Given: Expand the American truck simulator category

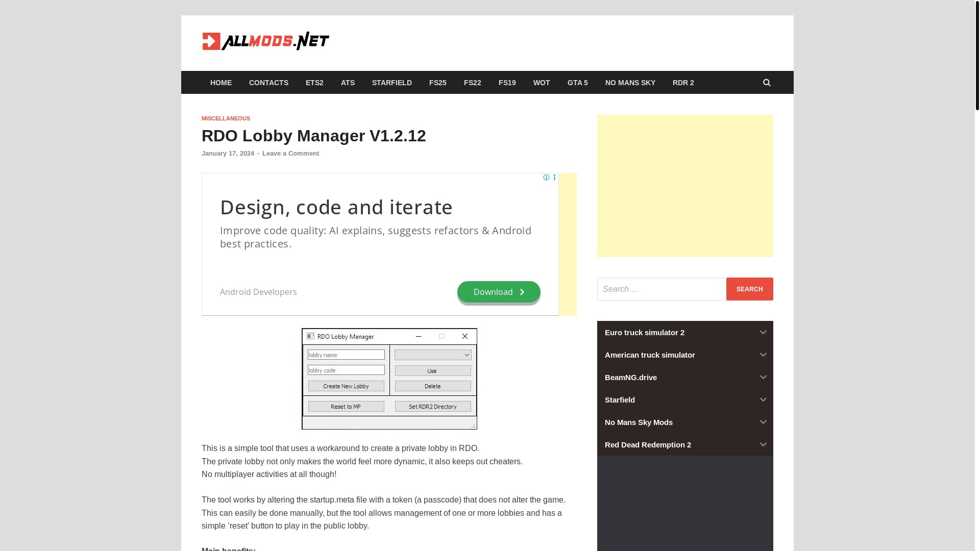Looking at the screenshot, I should 763,355.
